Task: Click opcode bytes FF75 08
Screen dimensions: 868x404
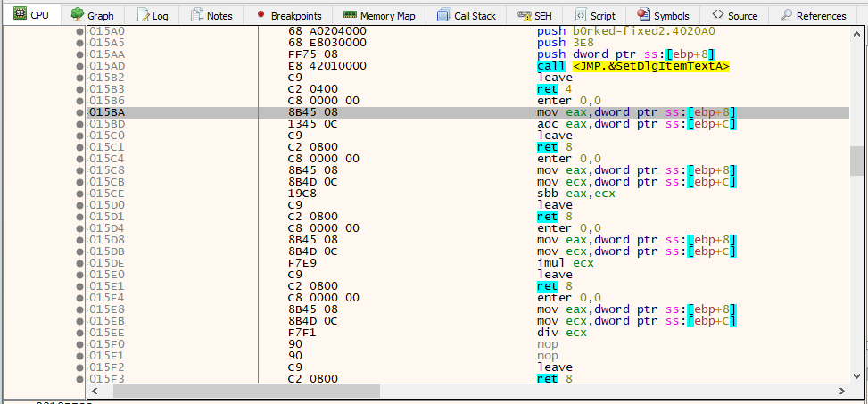Action: [313, 54]
